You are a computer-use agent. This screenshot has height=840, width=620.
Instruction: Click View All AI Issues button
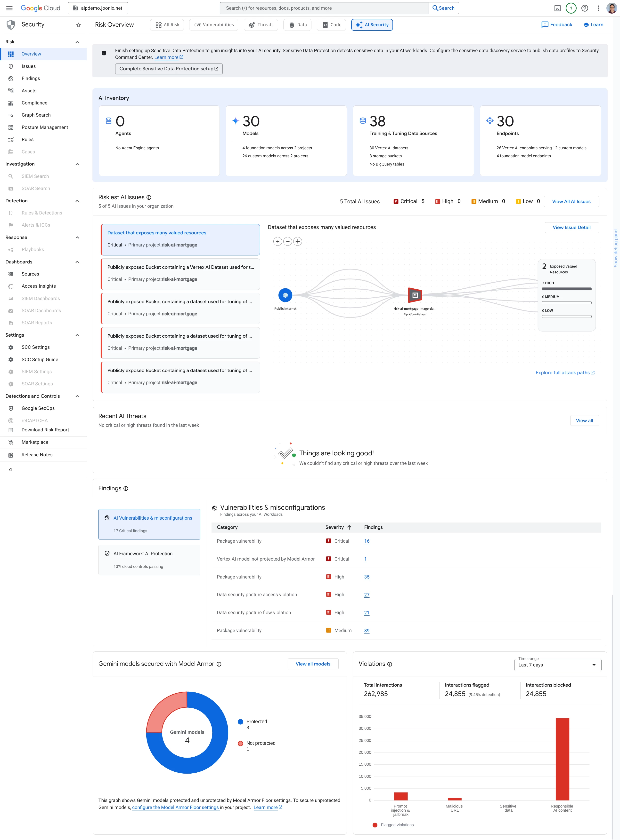571,201
